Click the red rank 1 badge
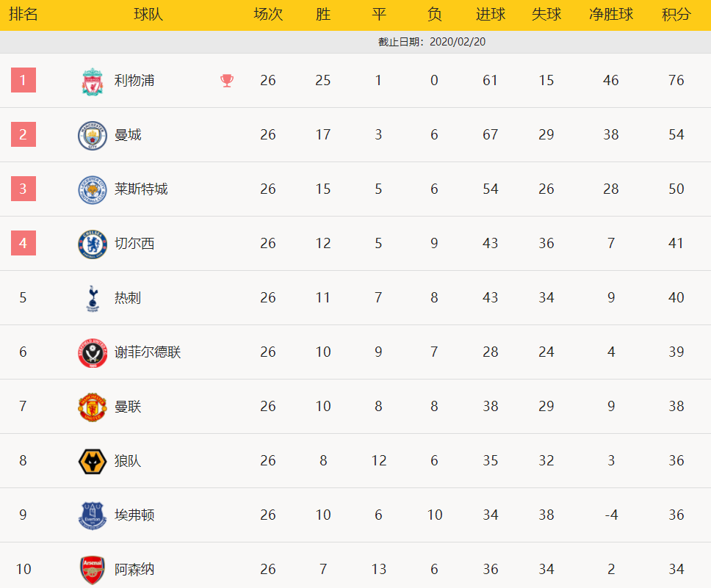This screenshot has width=711, height=588. pos(24,80)
